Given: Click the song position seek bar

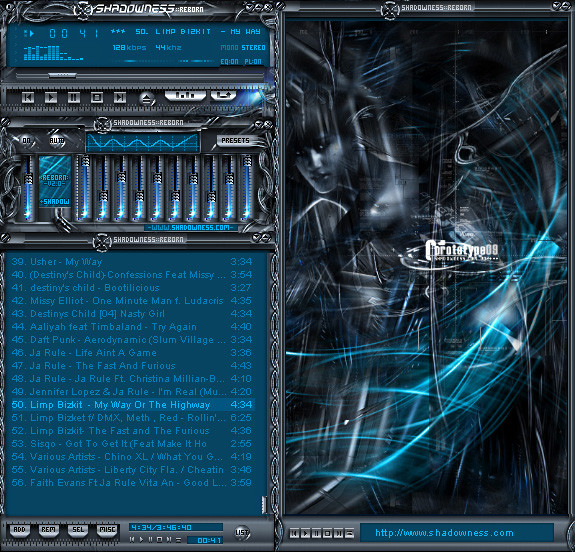Looking at the screenshot, I should pos(140,76).
